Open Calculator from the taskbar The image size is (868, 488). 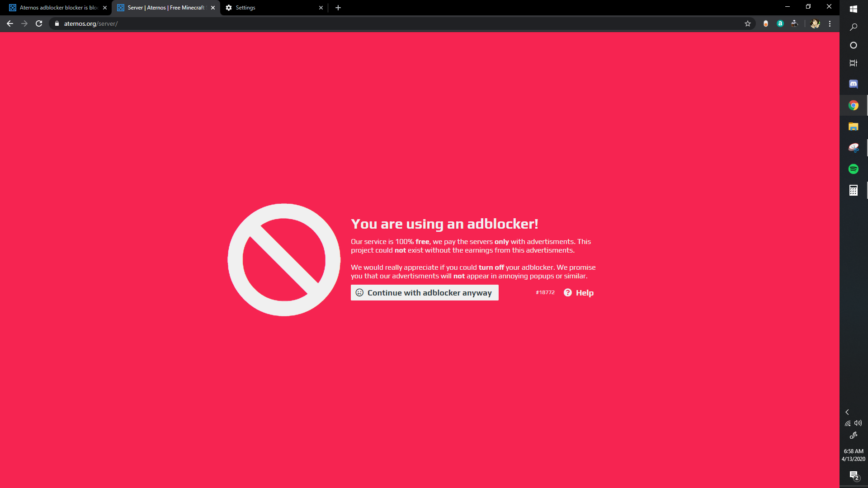click(x=854, y=190)
